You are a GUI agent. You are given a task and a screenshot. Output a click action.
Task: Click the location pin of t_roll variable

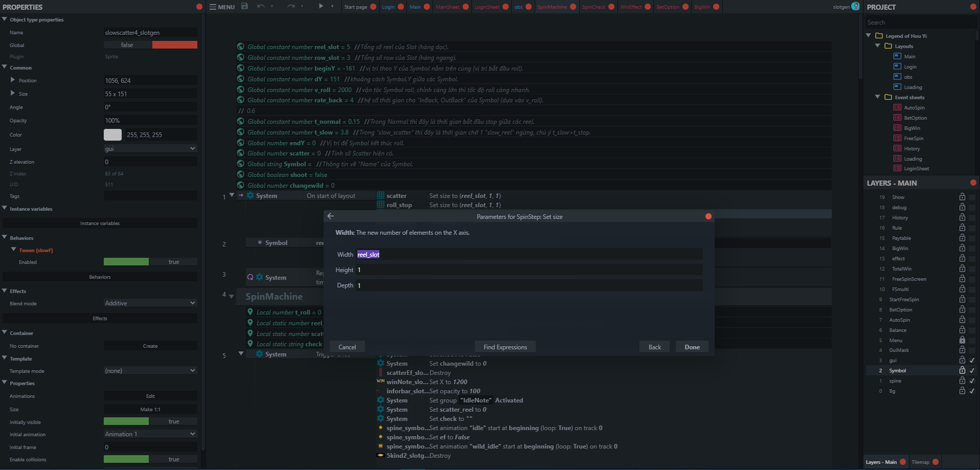pyautogui.click(x=250, y=312)
